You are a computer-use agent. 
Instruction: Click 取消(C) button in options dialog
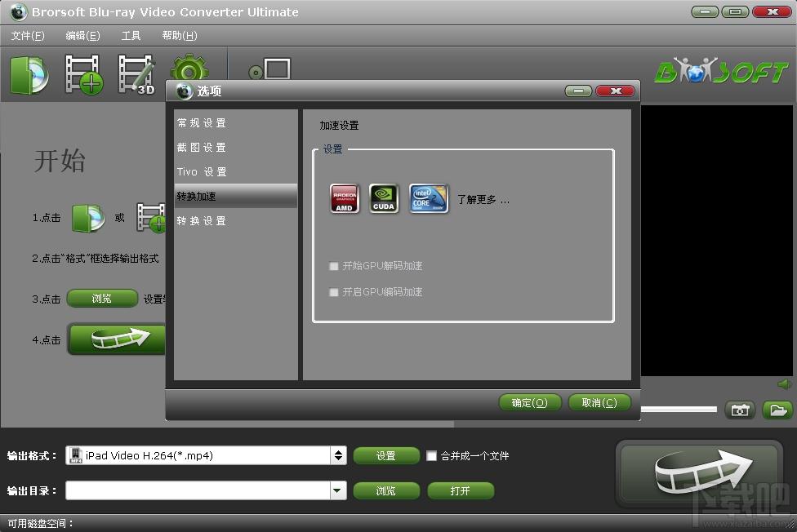(x=599, y=402)
